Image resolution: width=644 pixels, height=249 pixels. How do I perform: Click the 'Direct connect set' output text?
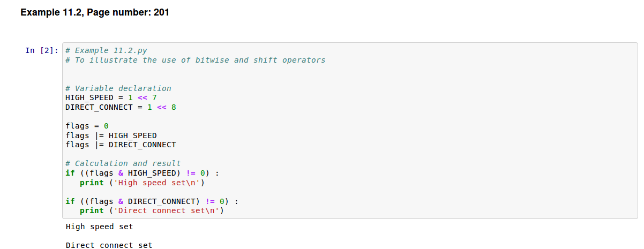click(109, 245)
